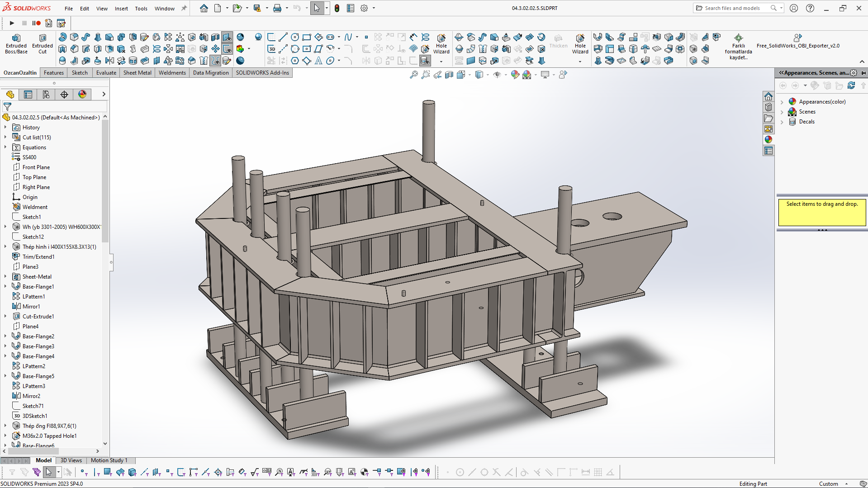Click the Section View icon
The width and height of the screenshot is (868, 488).
[449, 75]
